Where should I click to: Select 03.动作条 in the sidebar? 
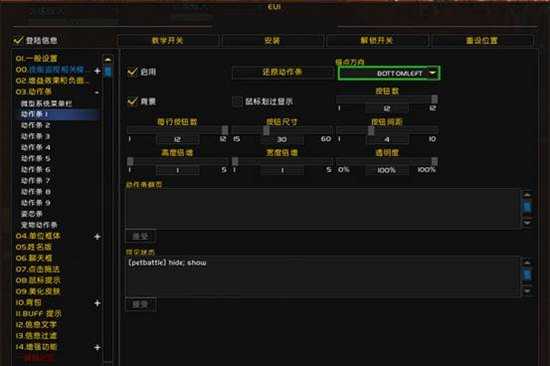34,92
